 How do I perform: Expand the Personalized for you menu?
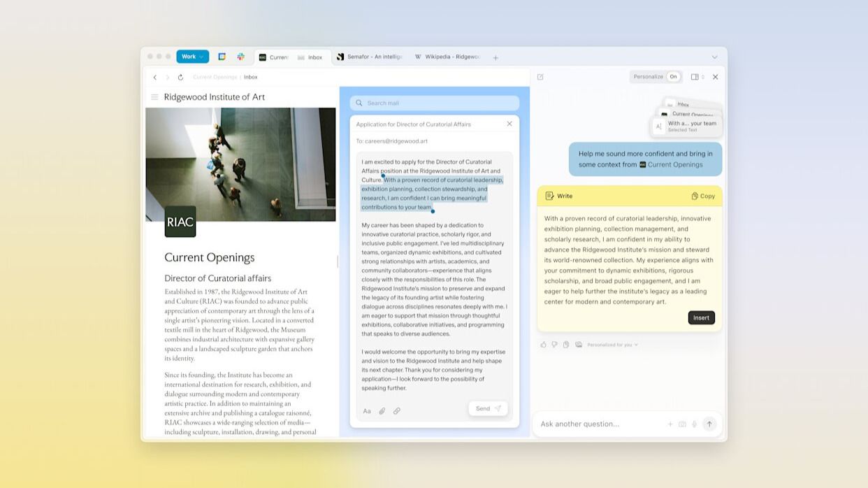(612, 345)
